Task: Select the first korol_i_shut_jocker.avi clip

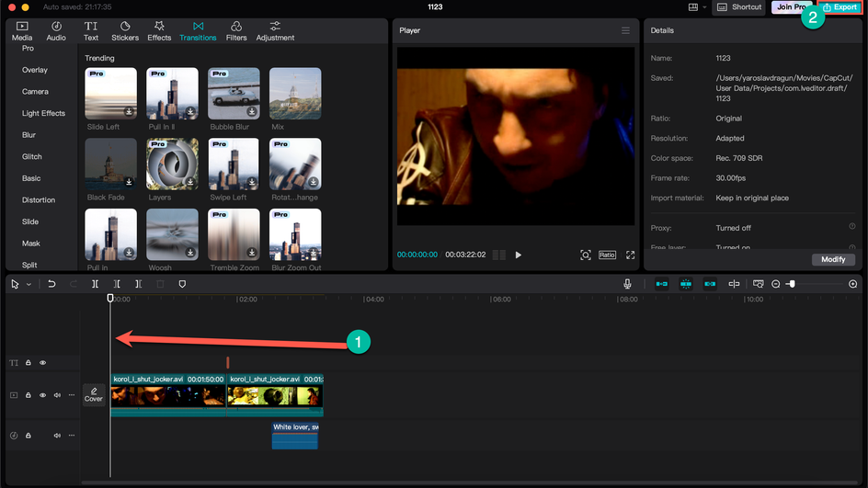Action: pos(168,395)
